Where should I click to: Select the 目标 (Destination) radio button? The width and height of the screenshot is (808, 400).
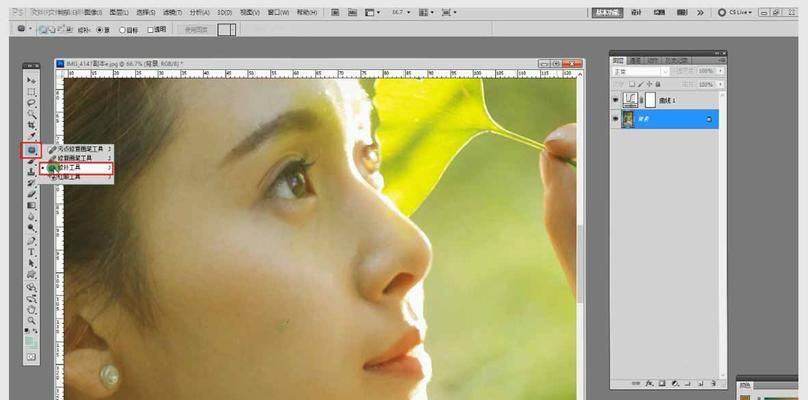pyautogui.click(x=123, y=30)
